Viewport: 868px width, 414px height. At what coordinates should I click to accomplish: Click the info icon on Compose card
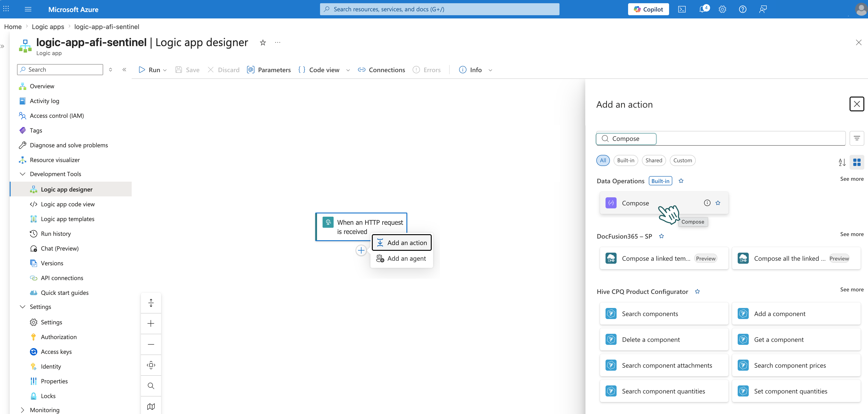click(x=707, y=203)
